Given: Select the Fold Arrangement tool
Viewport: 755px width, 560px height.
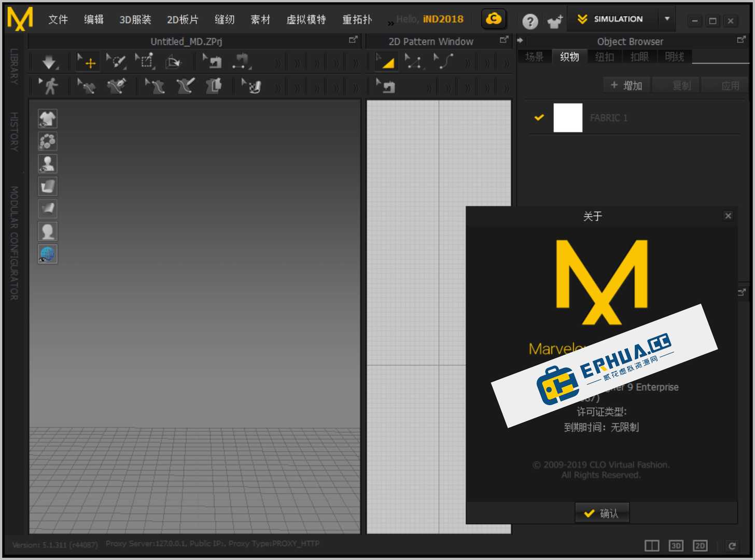Looking at the screenshot, I should 174,62.
